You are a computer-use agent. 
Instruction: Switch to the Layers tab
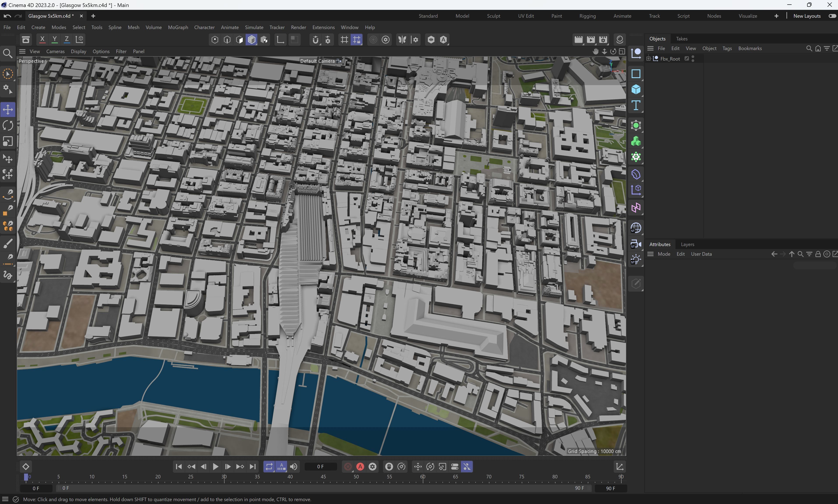pos(687,245)
